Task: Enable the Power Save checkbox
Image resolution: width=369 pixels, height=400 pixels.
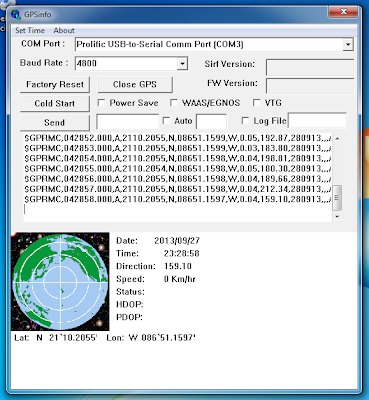Action: tap(101, 103)
